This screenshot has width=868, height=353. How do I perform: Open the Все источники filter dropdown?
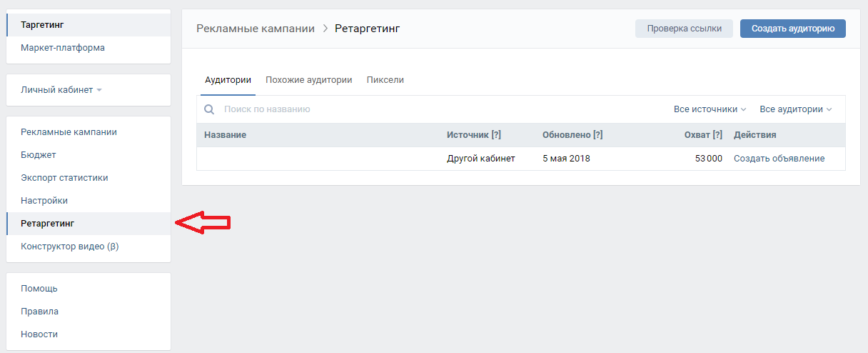pyautogui.click(x=710, y=109)
